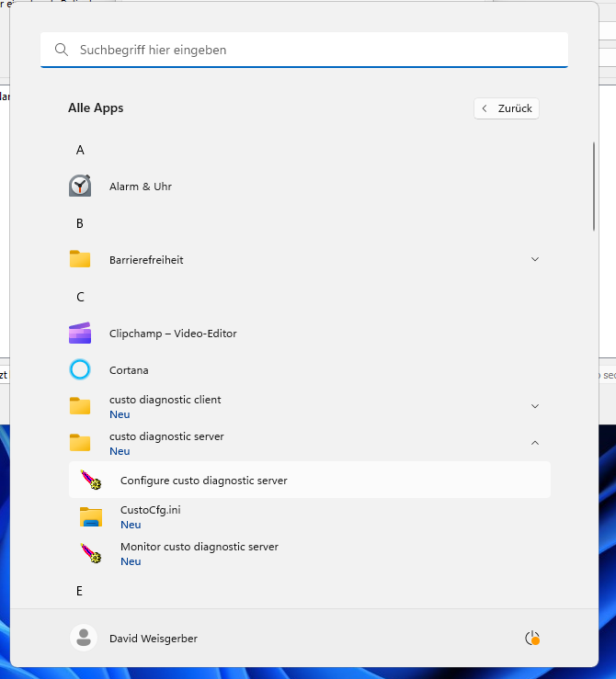This screenshot has width=616, height=679.
Task: Select custo diagnostic server label
Action: click(166, 436)
